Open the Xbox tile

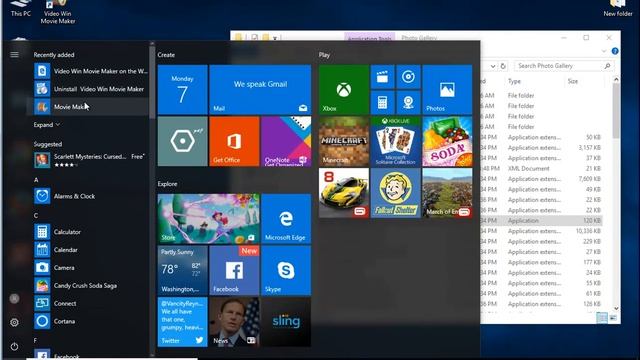coord(344,90)
